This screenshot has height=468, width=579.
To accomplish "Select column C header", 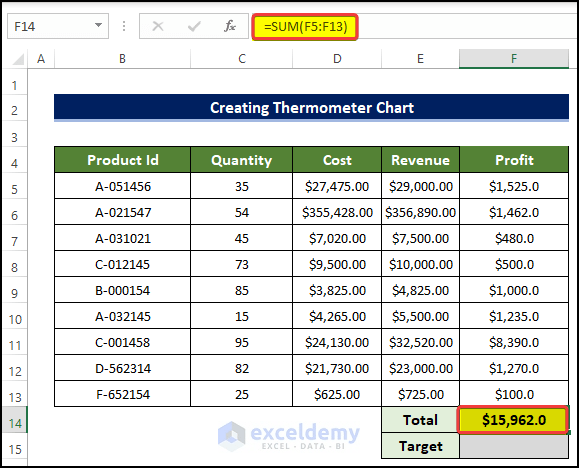I will 241,59.
